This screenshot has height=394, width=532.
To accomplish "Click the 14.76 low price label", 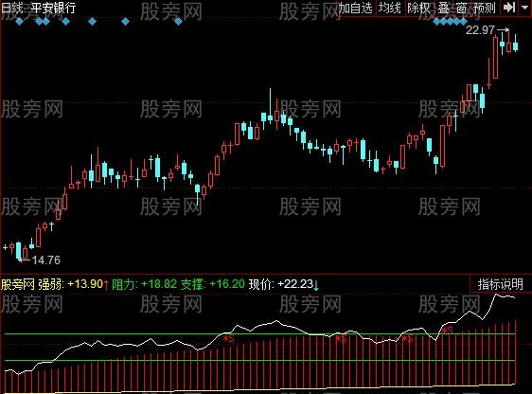I will tap(46, 260).
